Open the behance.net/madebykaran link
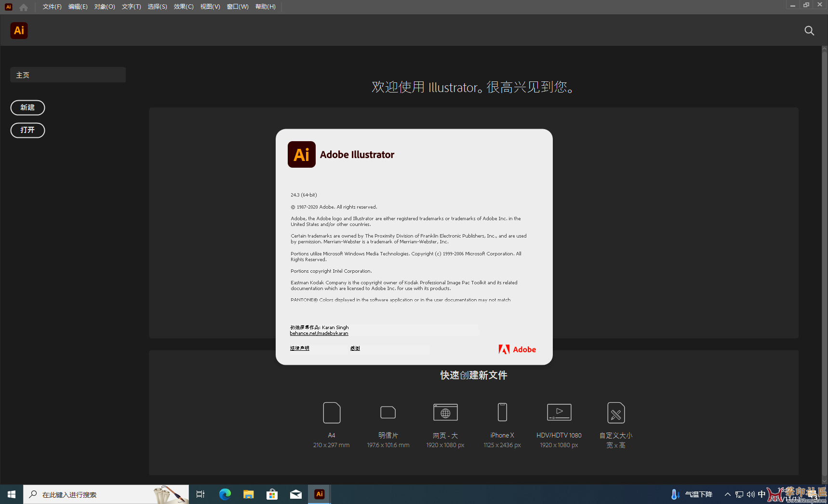828x504 pixels. (319, 333)
